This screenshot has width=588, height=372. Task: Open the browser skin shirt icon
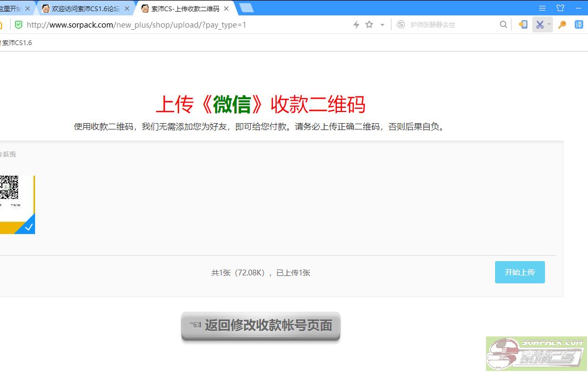tap(560, 8)
